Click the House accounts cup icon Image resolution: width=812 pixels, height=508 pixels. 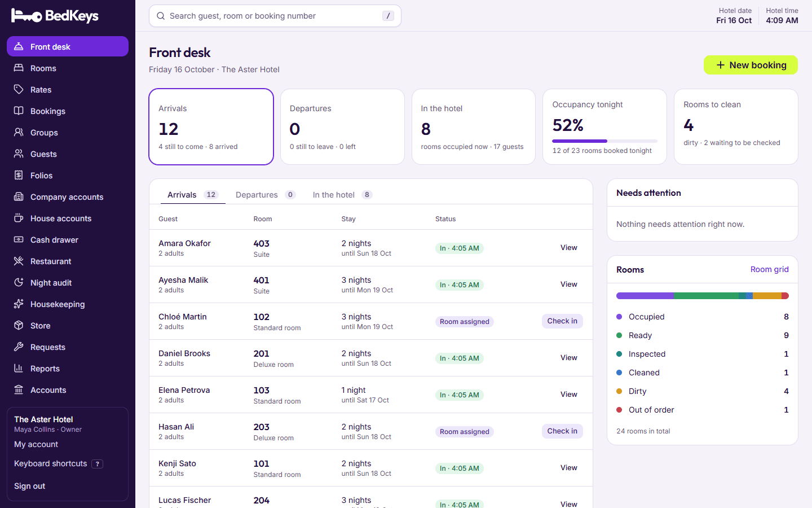19,218
